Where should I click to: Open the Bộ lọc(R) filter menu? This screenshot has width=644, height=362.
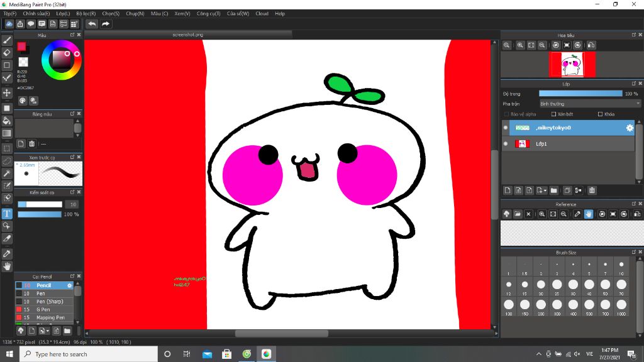[x=86, y=14]
